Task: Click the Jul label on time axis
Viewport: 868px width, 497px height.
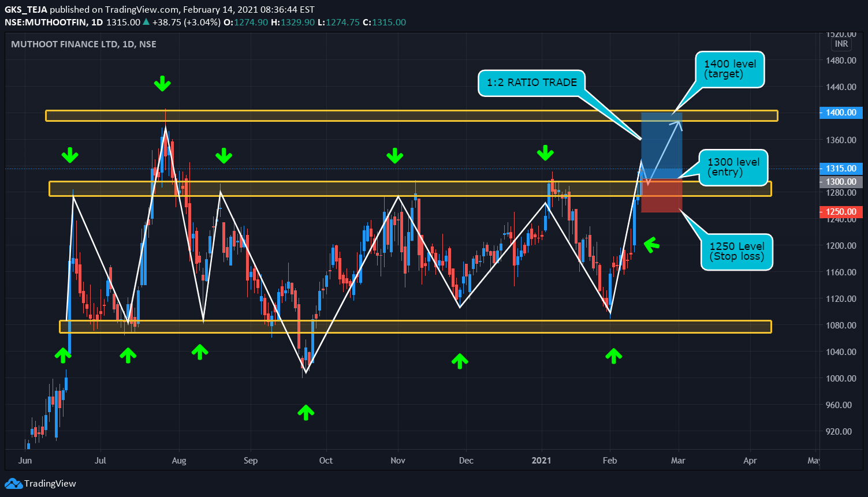Action: click(100, 461)
